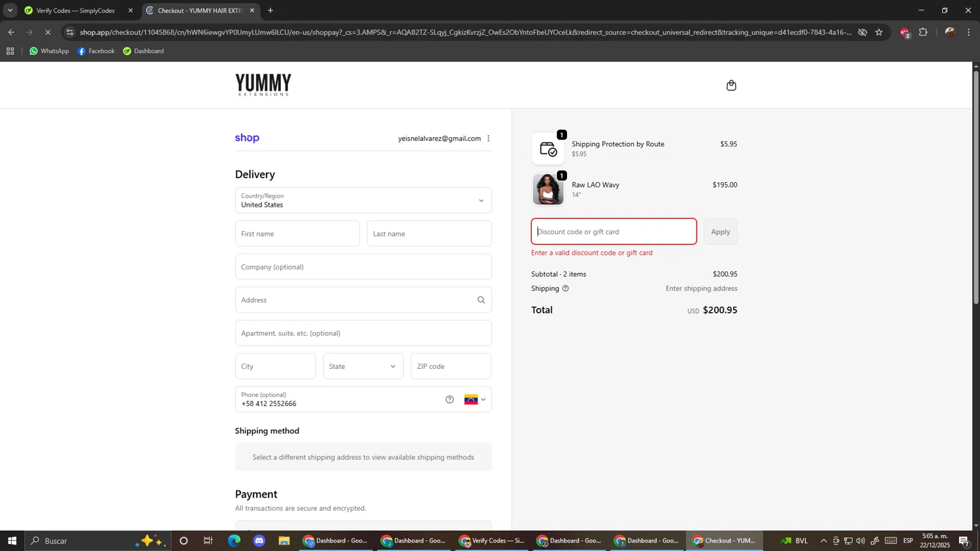
Task: View site information icon in address bar
Action: (70, 32)
